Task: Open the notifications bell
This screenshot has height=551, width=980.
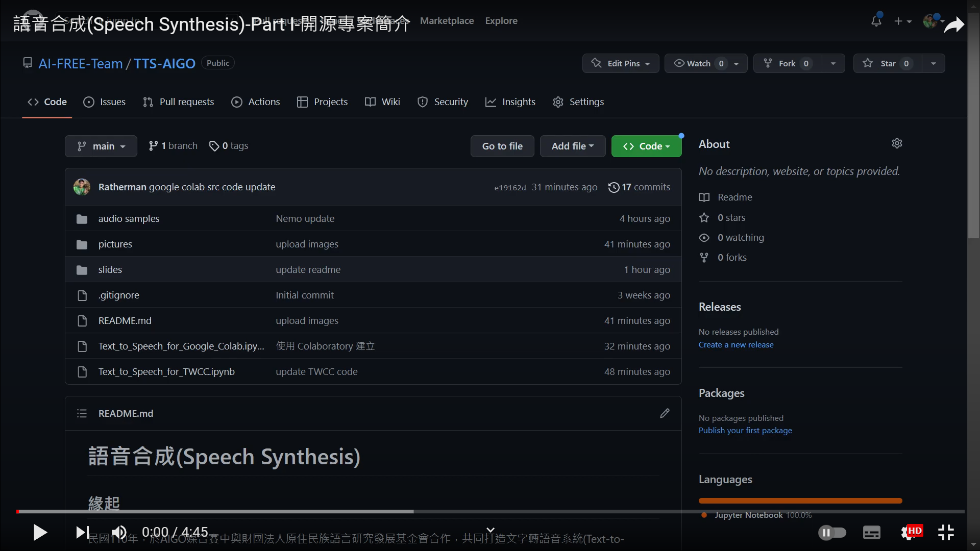Action: pyautogui.click(x=876, y=21)
